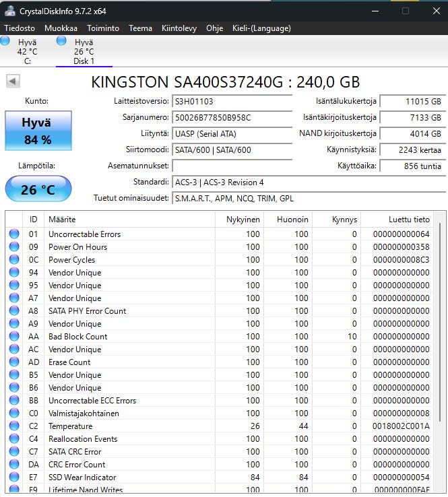Screen dimensions: 448x497
Task: Click blue status dot for SATA CRC Error
Action: click(x=14, y=451)
